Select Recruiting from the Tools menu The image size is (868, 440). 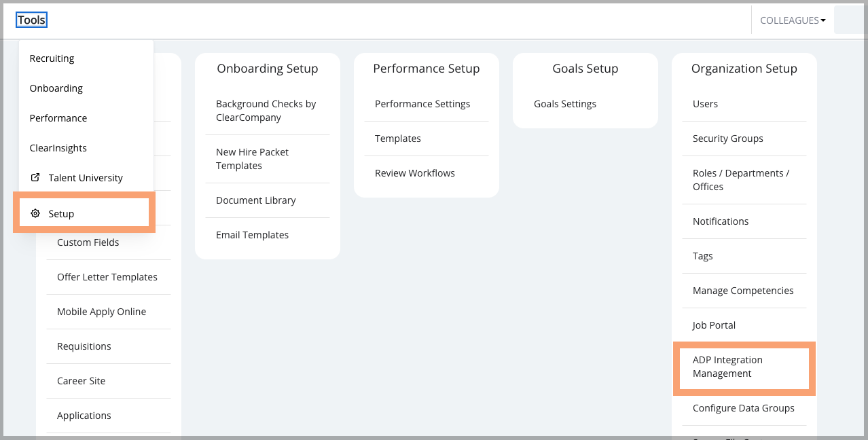tap(52, 58)
